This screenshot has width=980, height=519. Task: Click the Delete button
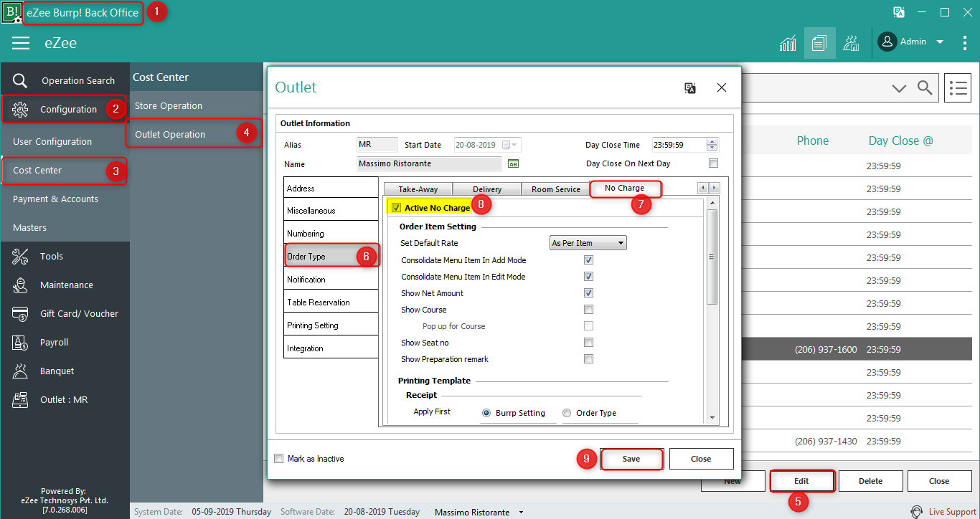pyautogui.click(x=870, y=481)
